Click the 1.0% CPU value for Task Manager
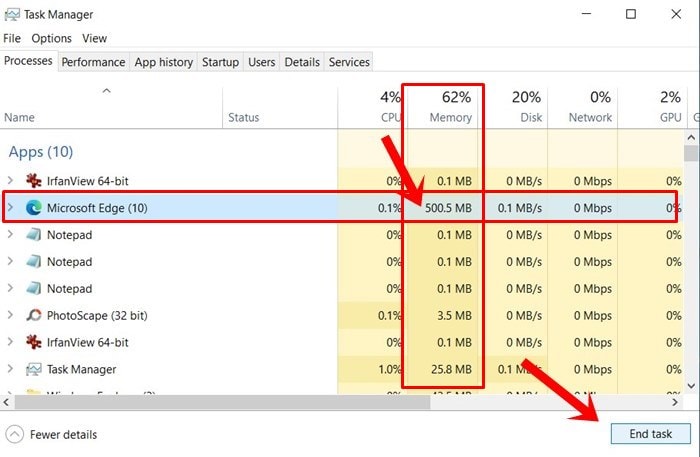The image size is (700, 457). 390,370
